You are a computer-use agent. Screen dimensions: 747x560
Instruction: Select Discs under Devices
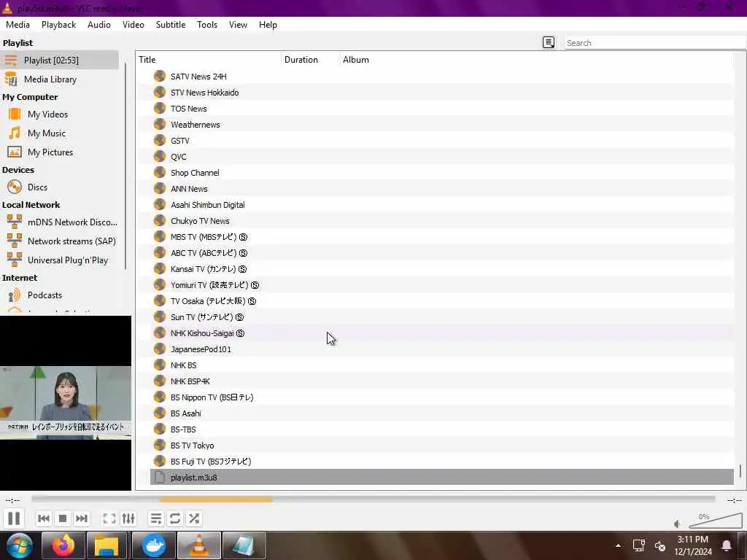point(60,187)
